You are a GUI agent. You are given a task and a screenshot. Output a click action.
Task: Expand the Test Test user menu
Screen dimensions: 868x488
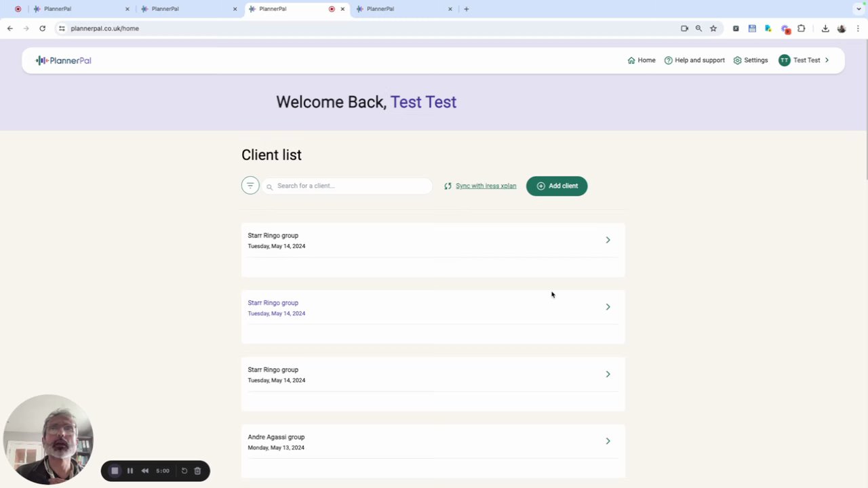tap(804, 60)
